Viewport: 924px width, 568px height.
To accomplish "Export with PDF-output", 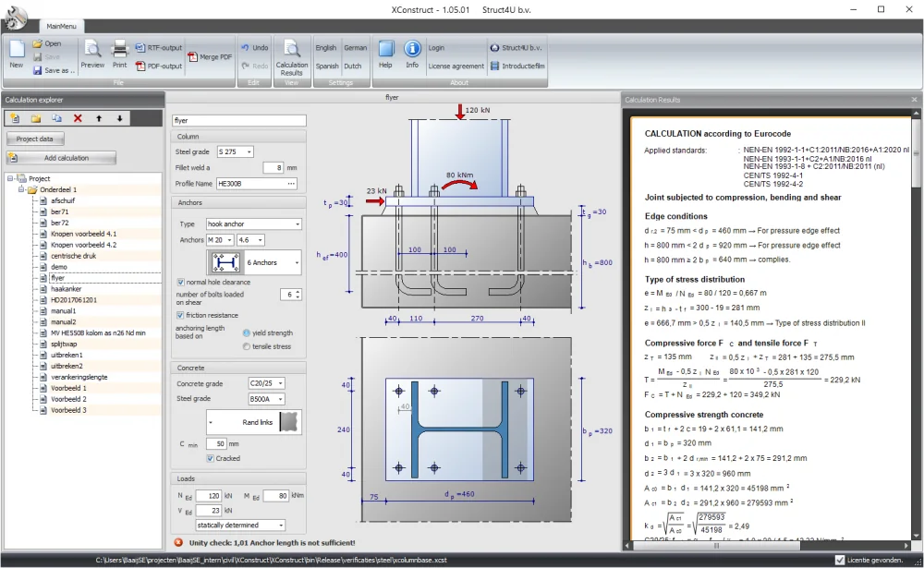I will click(159, 66).
